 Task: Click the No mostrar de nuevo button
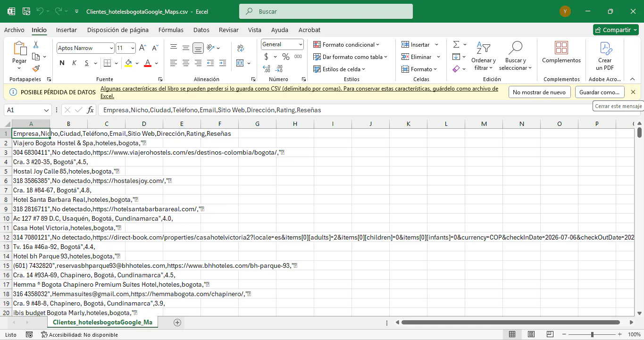coord(539,92)
